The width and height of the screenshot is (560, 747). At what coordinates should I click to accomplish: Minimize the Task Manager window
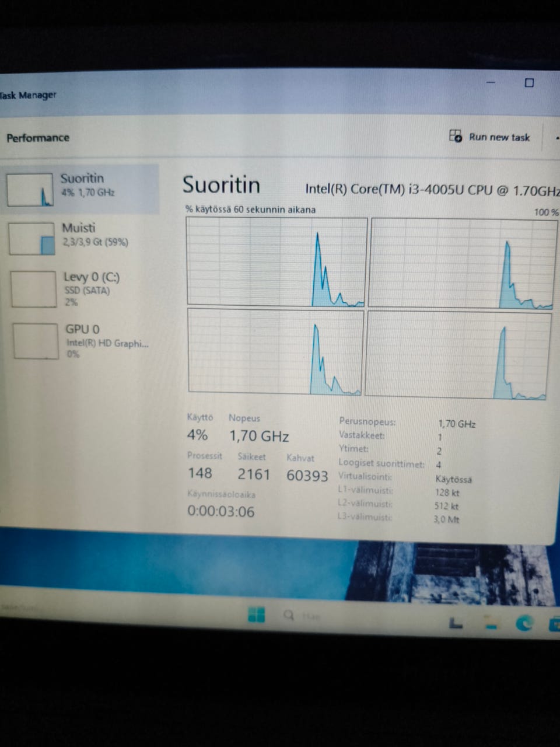pyautogui.click(x=491, y=83)
